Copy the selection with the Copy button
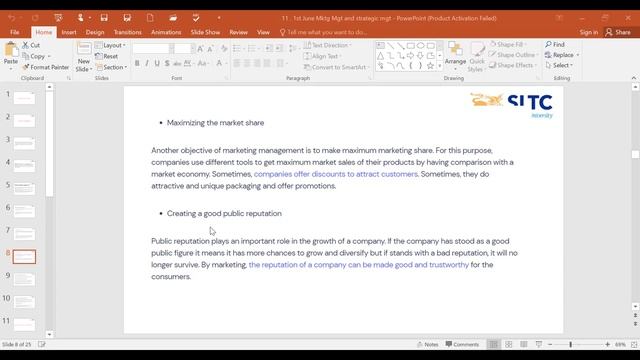The image size is (640, 360). (36, 56)
